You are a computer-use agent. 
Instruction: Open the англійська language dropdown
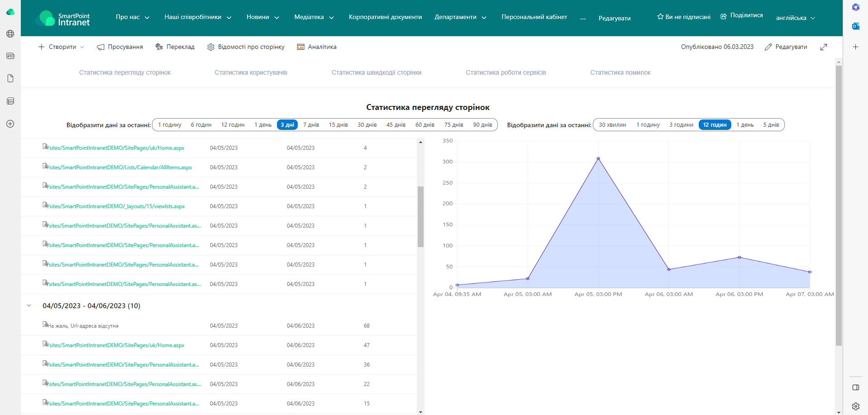coord(795,18)
